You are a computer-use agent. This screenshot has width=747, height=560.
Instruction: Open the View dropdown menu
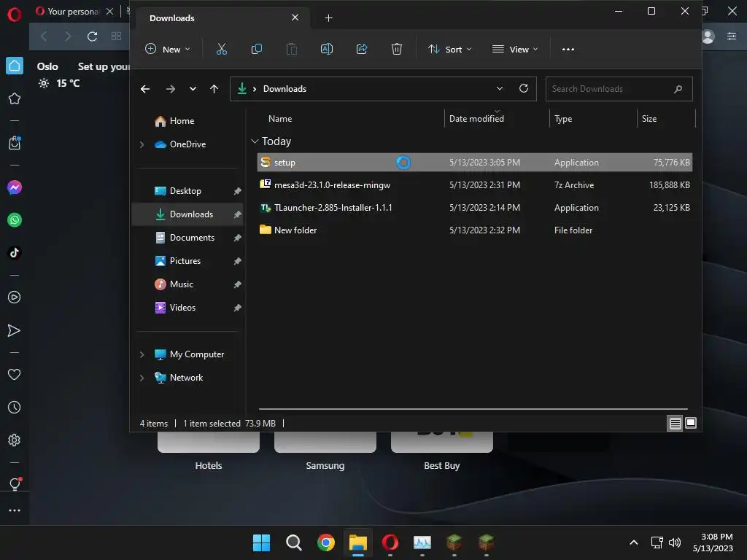click(515, 49)
